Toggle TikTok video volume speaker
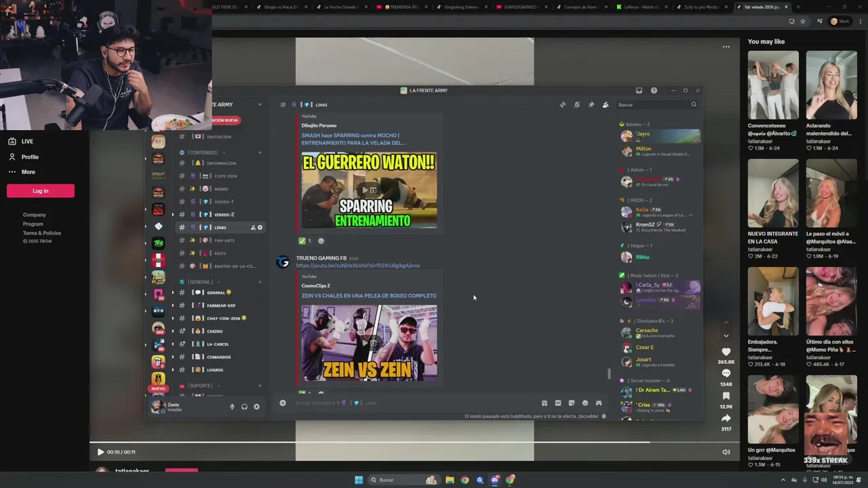The image size is (868, 488). click(726, 452)
